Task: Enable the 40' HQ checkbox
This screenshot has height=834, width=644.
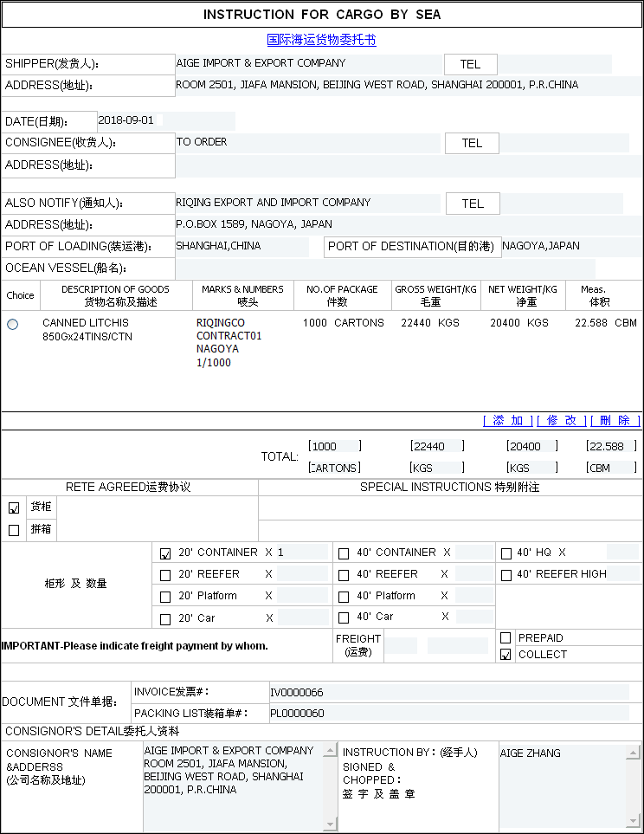Action: [506, 553]
